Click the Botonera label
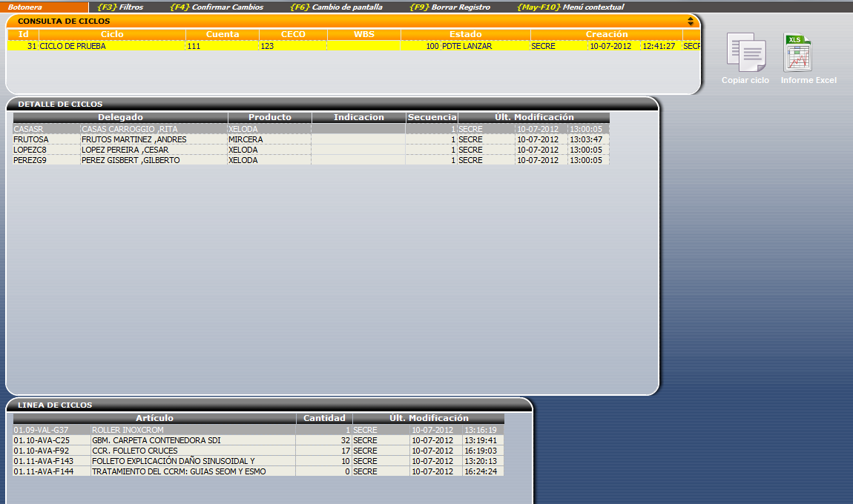 coord(25,7)
